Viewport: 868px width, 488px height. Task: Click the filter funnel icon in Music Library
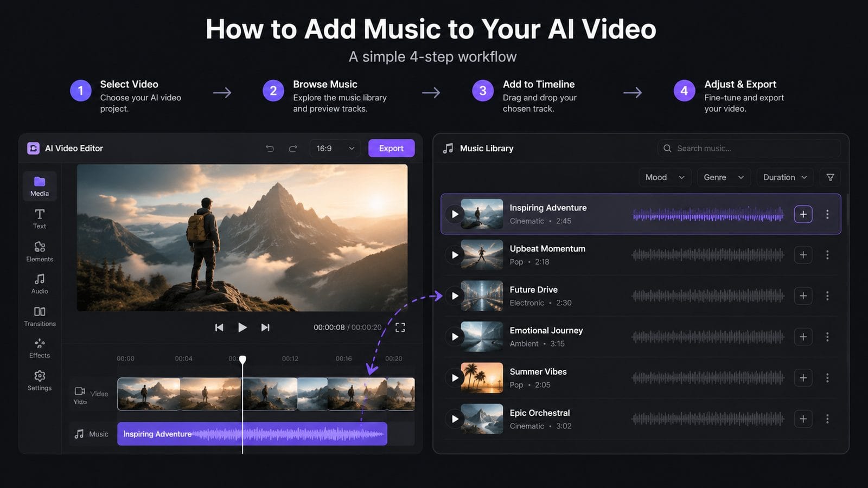(830, 177)
